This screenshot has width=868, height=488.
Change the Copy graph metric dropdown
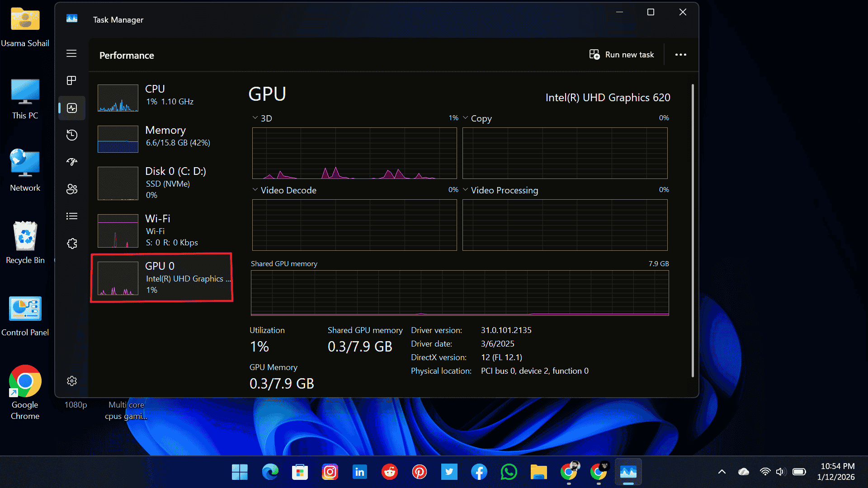pyautogui.click(x=466, y=117)
